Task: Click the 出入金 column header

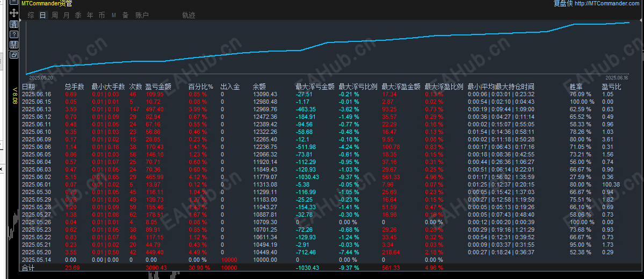Action: click(230, 87)
